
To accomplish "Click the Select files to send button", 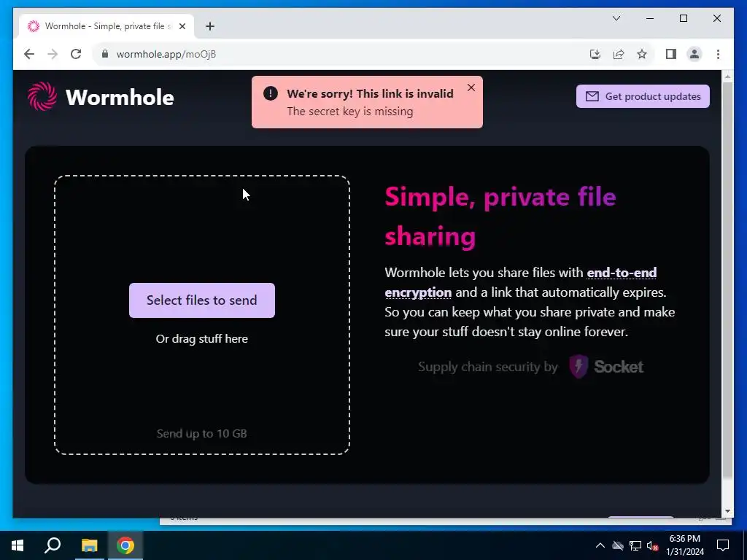I will 202,300.
